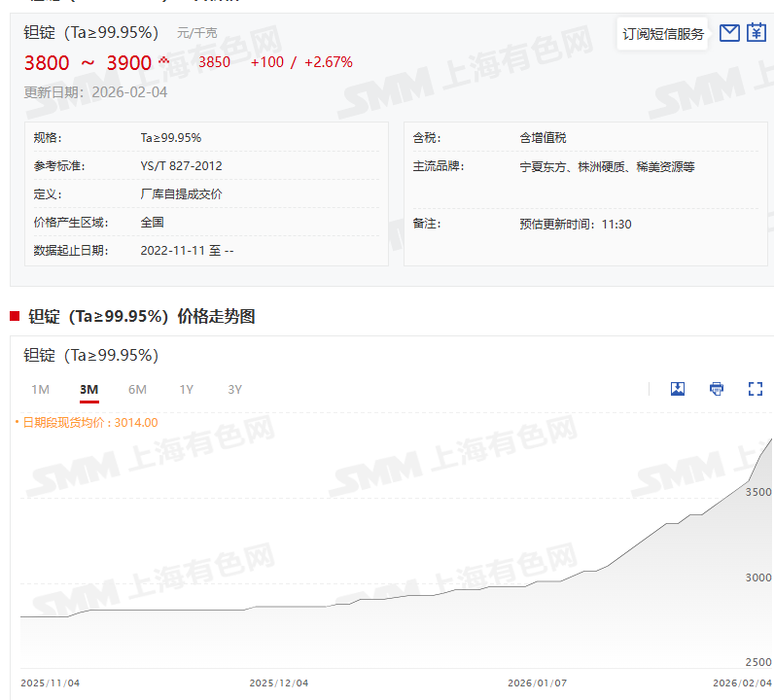Open the yen calendar price icon

click(x=756, y=33)
